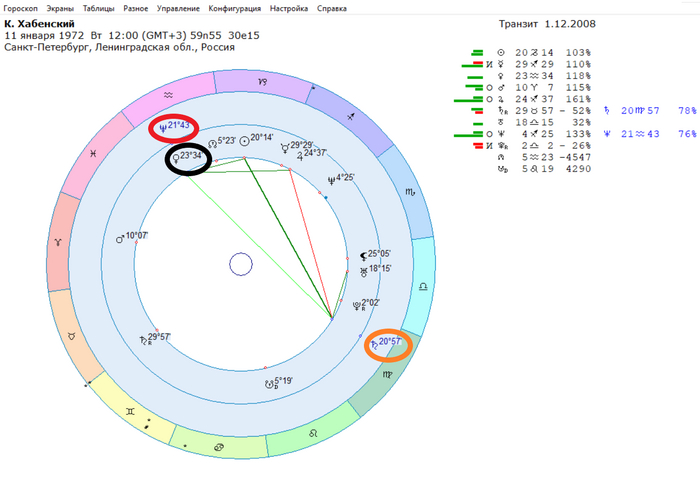Screen dimensions: 700x482
Task: Select the Jupiter table row showing 161%
Action: point(522,99)
